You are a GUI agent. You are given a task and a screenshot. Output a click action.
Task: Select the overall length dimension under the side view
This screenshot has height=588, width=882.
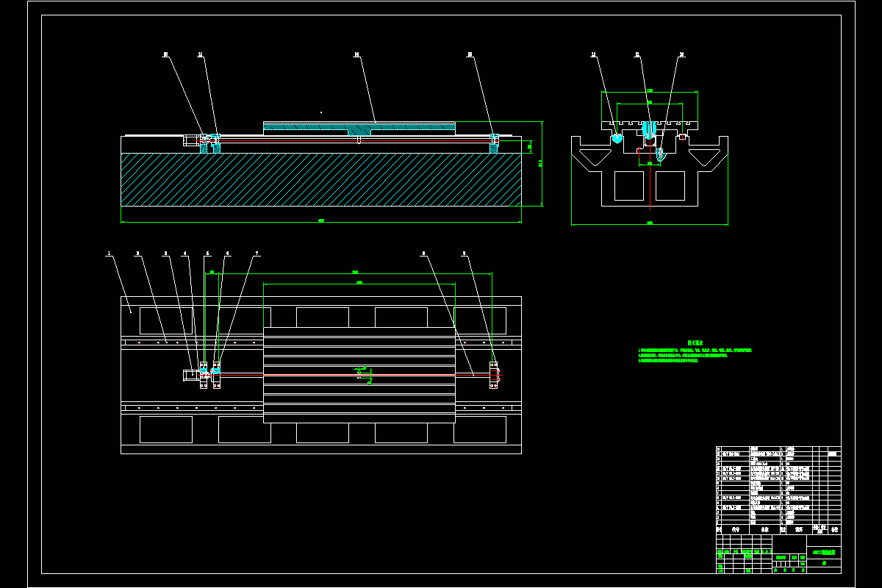click(321, 221)
